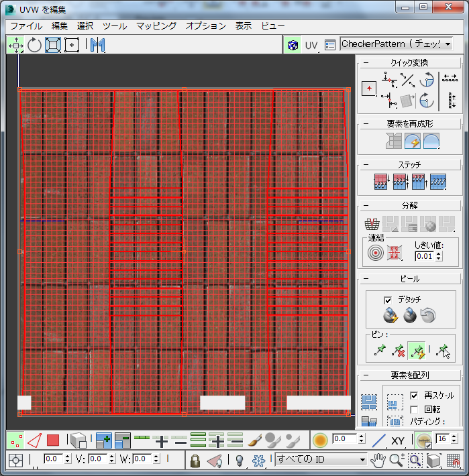
Task: Enable the 回転 checkbox
Action: [x=414, y=410]
